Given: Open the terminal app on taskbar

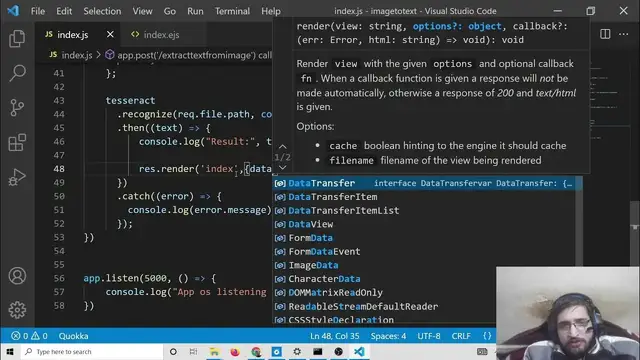Looking at the screenshot, I should (318, 352).
